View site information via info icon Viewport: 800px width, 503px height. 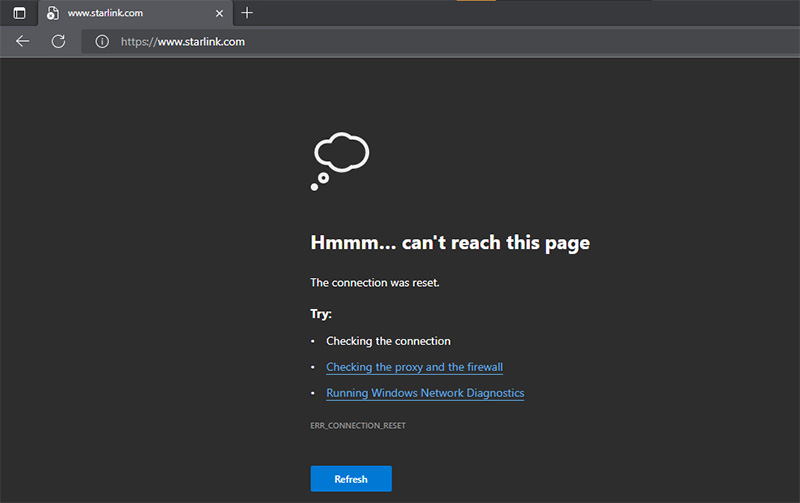click(x=101, y=42)
